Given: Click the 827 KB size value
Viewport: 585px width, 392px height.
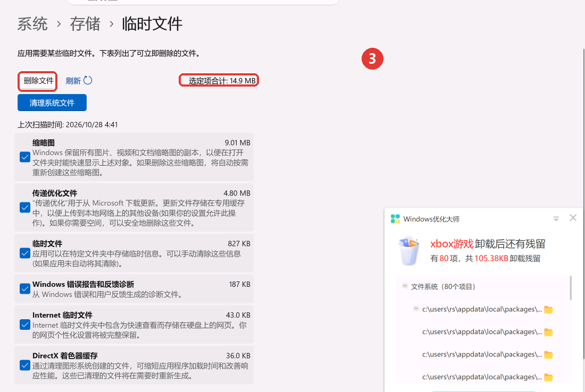Looking at the screenshot, I should (239, 244).
